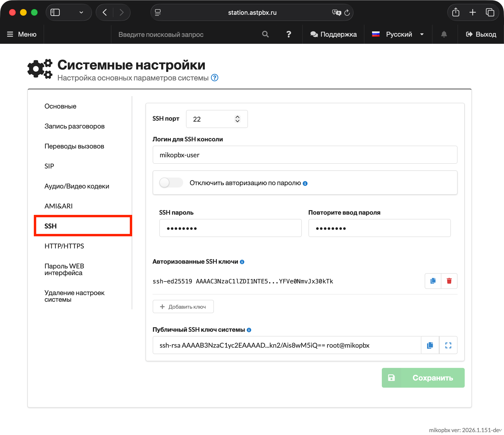
Task: Open the AMI&ARI settings tab
Action: [58, 206]
